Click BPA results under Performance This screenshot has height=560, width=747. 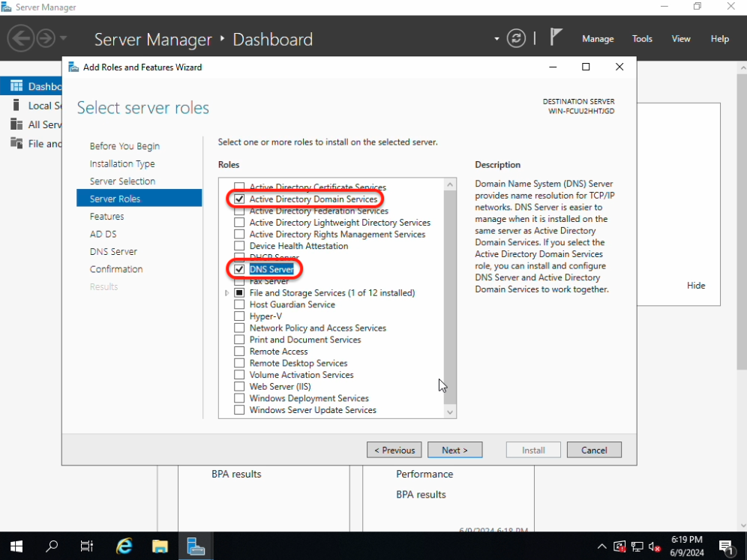(421, 494)
